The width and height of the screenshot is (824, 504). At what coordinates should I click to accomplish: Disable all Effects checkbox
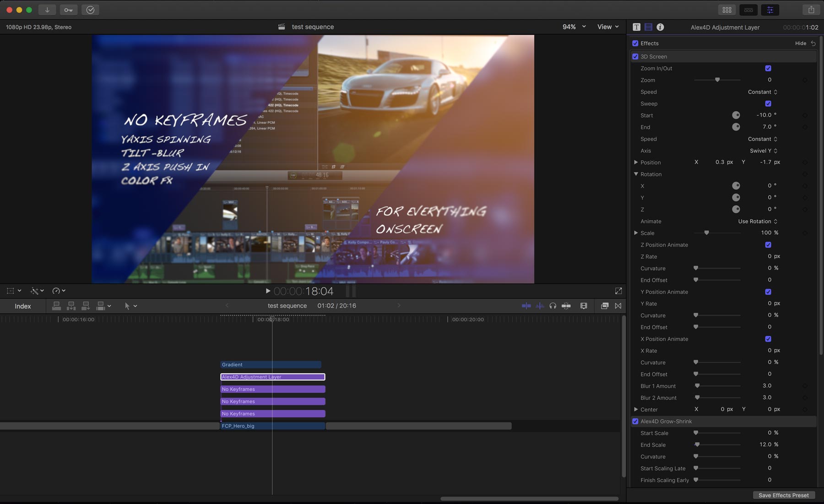click(635, 43)
